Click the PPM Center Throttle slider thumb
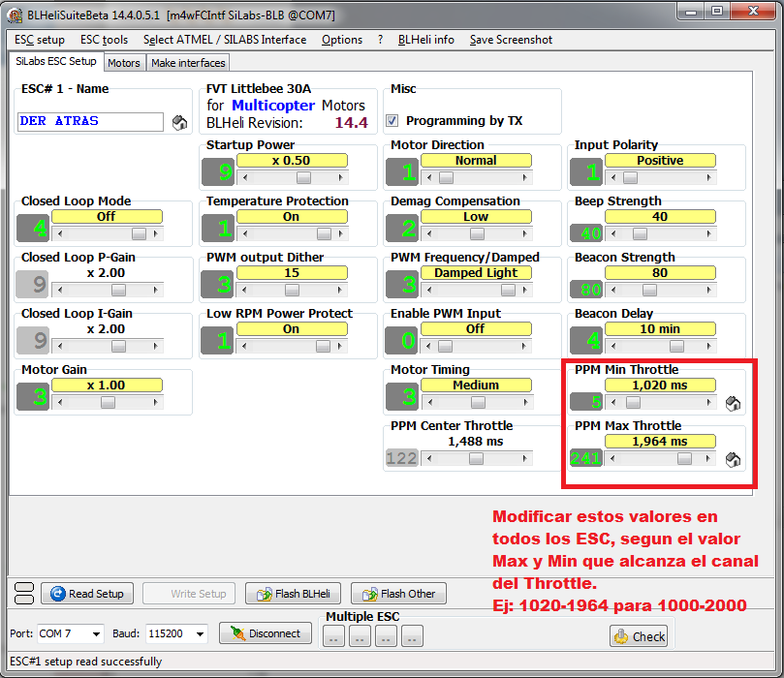The image size is (784, 678). tap(476, 459)
